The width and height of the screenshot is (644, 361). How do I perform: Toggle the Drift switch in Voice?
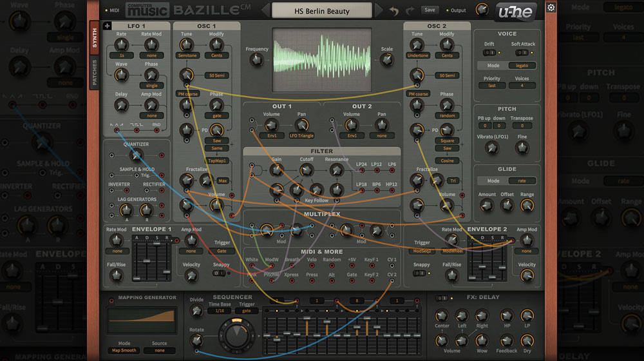pyautogui.click(x=489, y=53)
